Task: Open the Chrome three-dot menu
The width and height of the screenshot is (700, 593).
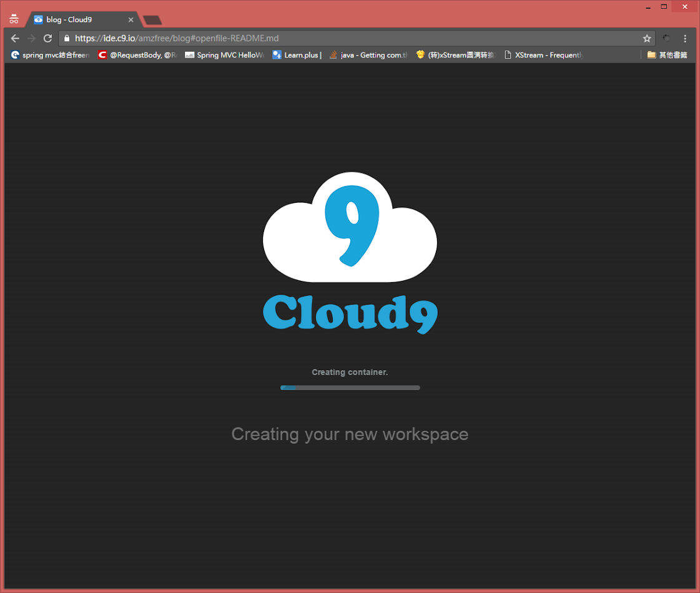Action: coord(685,38)
